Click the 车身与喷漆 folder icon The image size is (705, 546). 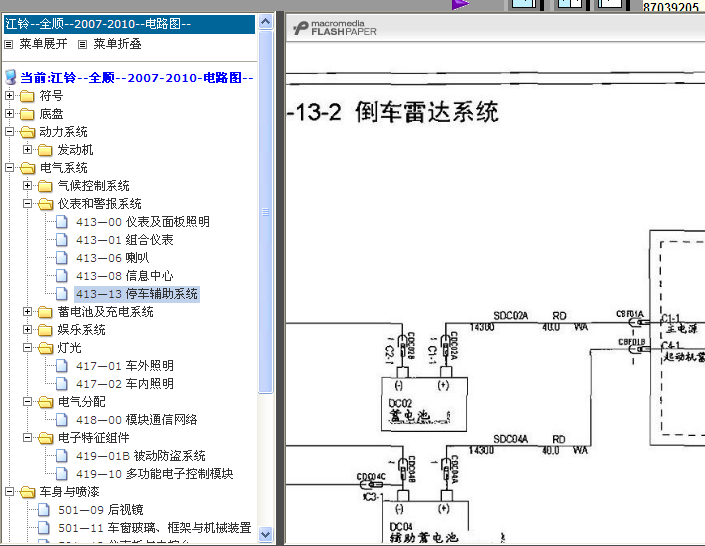coord(27,492)
